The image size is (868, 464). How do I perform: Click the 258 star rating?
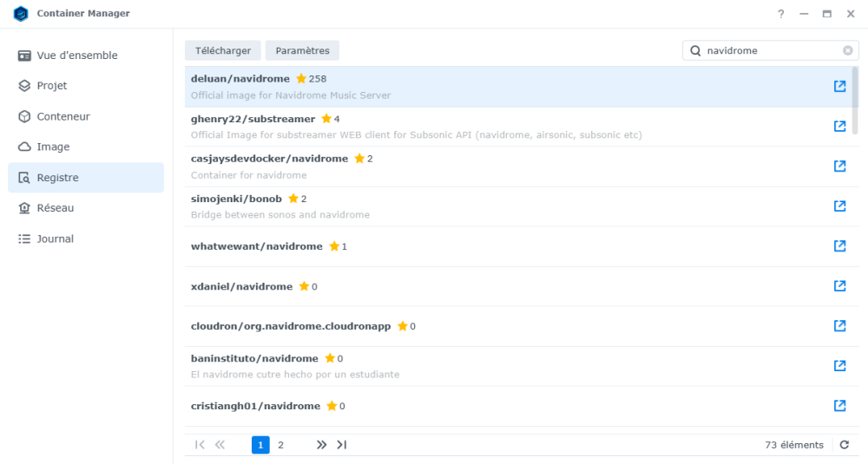pyautogui.click(x=311, y=79)
